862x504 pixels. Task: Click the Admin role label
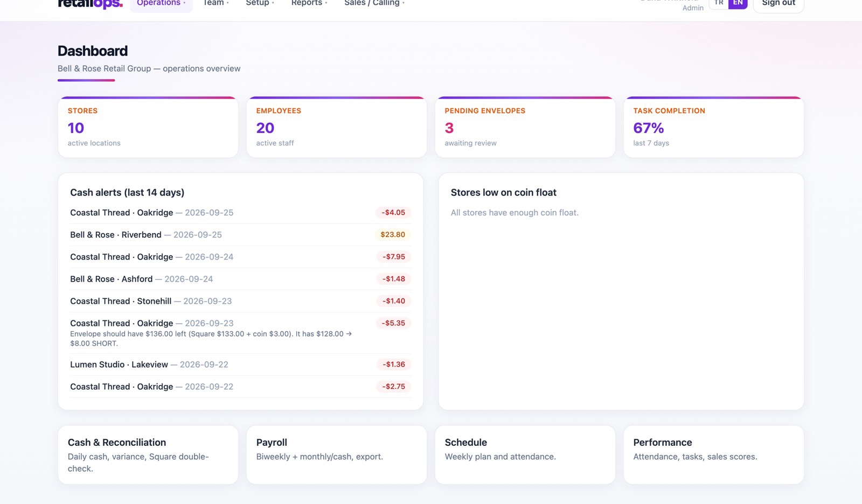click(x=693, y=8)
